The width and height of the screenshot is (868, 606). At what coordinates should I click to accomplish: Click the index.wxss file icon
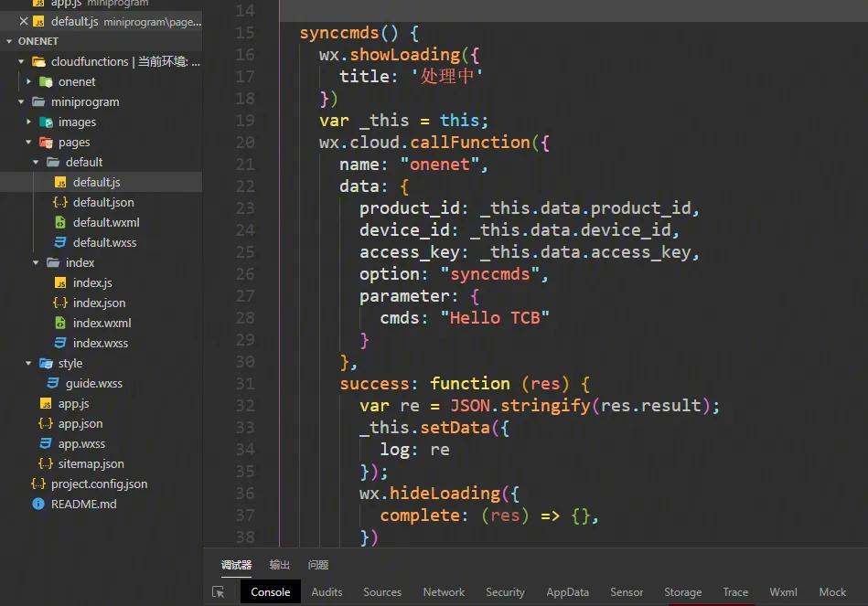(x=60, y=344)
